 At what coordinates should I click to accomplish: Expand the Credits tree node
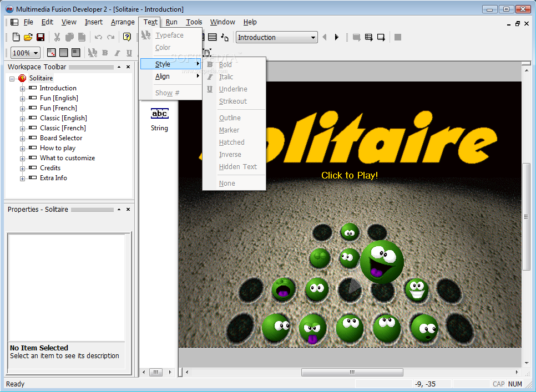pyautogui.click(x=22, y=169)
